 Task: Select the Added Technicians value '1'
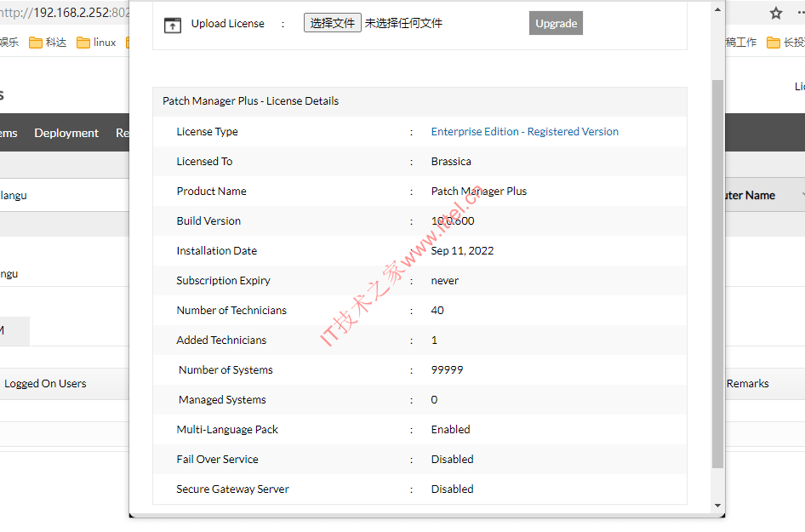(x=434, y=340)
